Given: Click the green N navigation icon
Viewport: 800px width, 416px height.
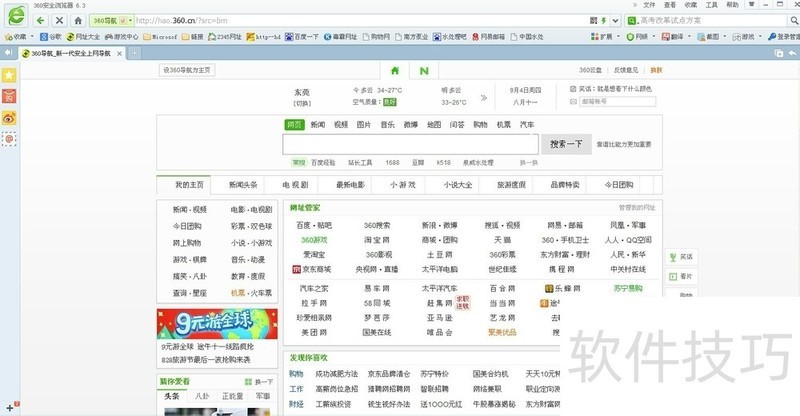Looking at the screenshot, I should pos(424,70).
